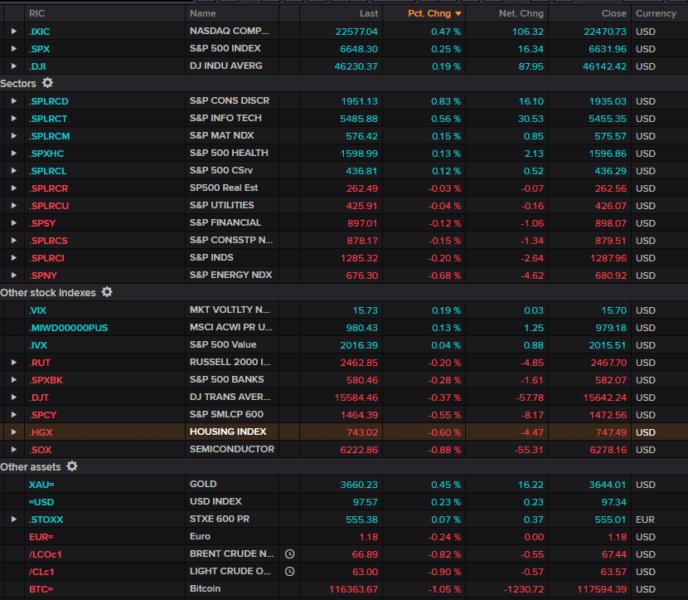Open settings gear next to Other stock indexes

[x=107, y=292]
